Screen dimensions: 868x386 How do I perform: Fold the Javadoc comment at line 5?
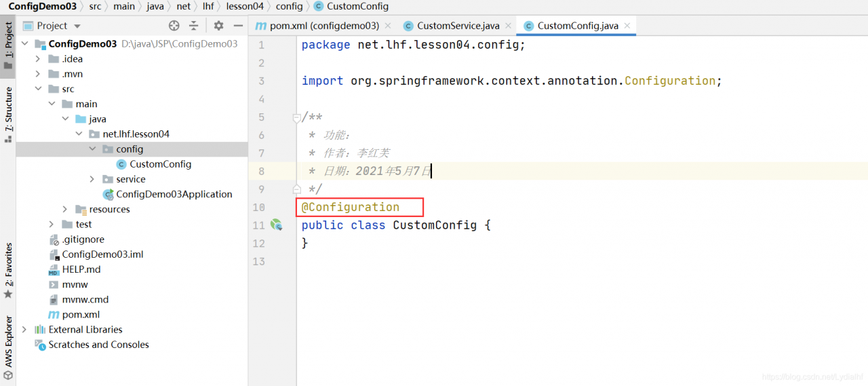point(296,117)
